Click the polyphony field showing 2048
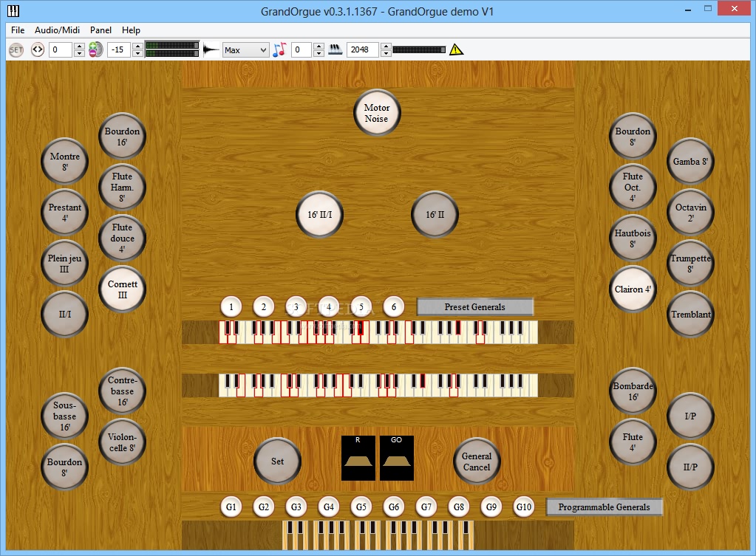The image size is (756, 556). point(363,49)
